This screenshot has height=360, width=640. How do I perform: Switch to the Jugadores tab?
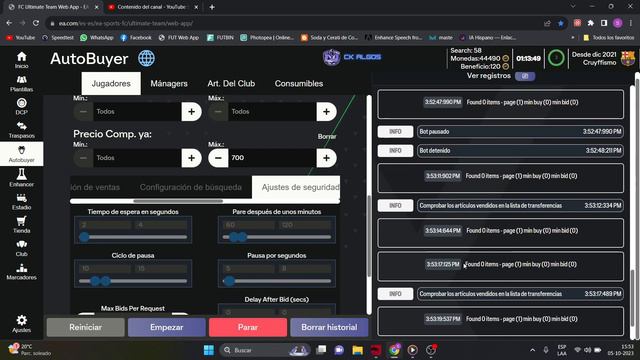click(111, 83)
